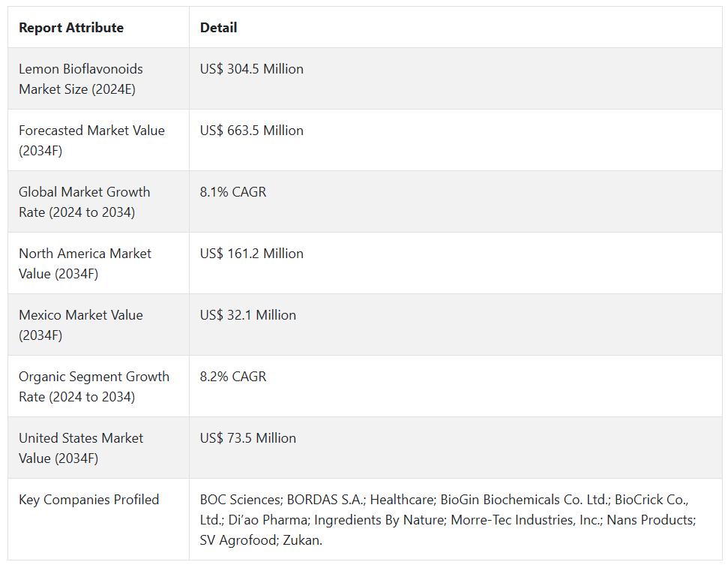This screenshot has width=728, height=568.
Task: Select the North America Market Value cell
Action: [x=85, y=263]
